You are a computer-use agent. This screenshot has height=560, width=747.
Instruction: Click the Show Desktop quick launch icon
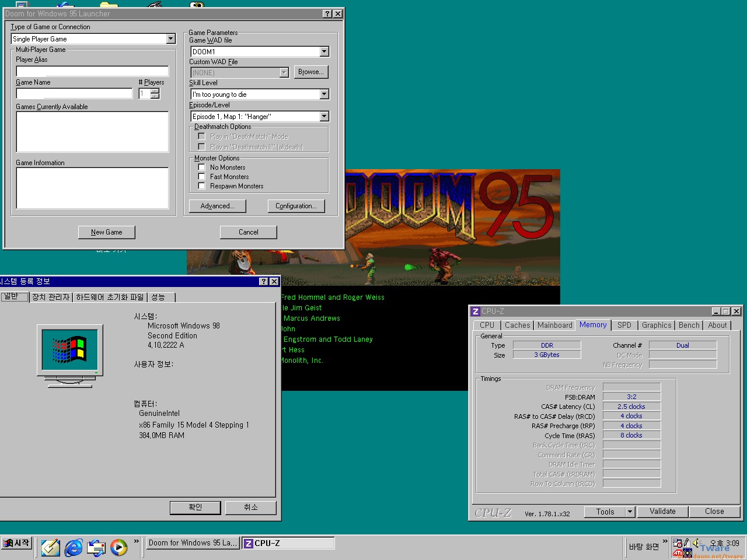(x=50, y=547)
